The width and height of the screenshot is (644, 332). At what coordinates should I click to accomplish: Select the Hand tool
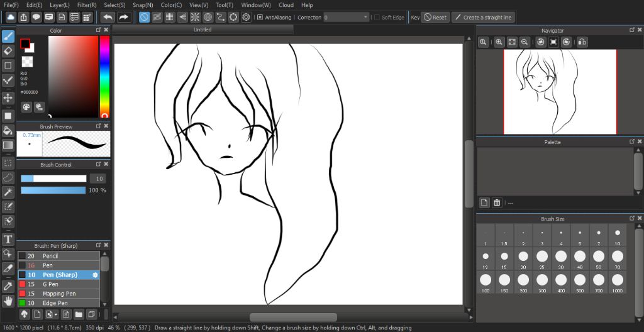point(8,301)
